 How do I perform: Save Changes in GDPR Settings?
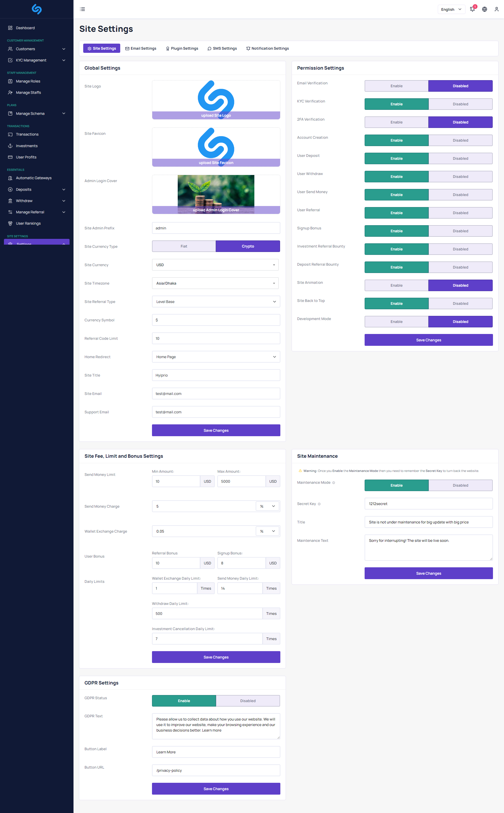click(x=216, y=789)
